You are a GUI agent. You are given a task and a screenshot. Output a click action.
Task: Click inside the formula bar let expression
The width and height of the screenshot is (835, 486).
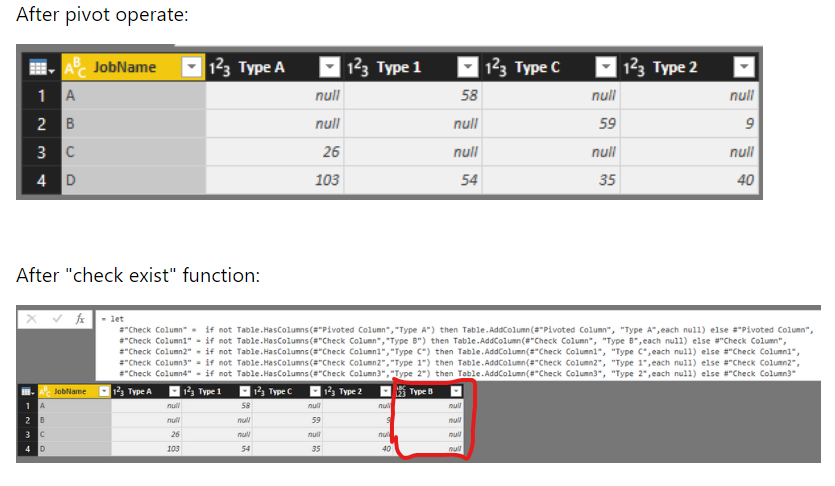(x=458, y=346)
